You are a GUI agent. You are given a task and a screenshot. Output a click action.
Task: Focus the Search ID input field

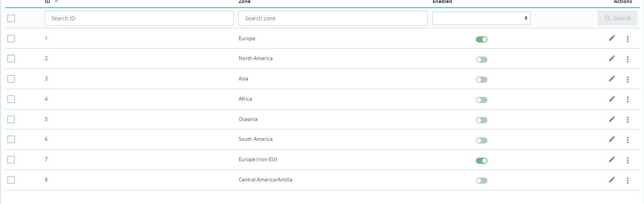pyautogui.click(x=139, y=18)
